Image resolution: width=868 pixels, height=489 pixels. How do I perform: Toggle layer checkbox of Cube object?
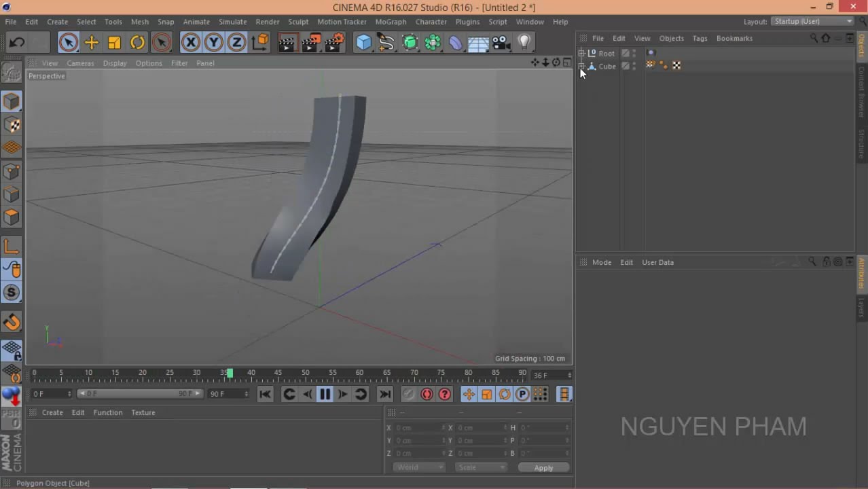tap(626, 66)
